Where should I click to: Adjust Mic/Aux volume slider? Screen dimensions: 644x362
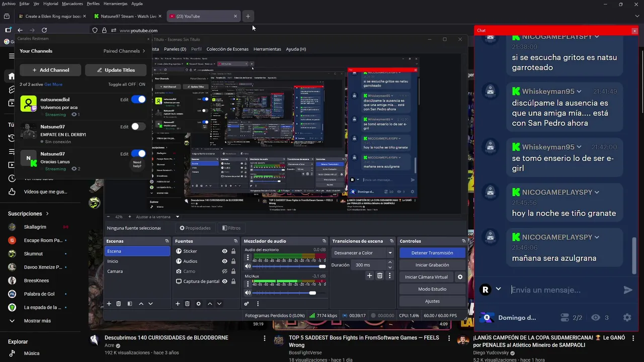[289, 293]
